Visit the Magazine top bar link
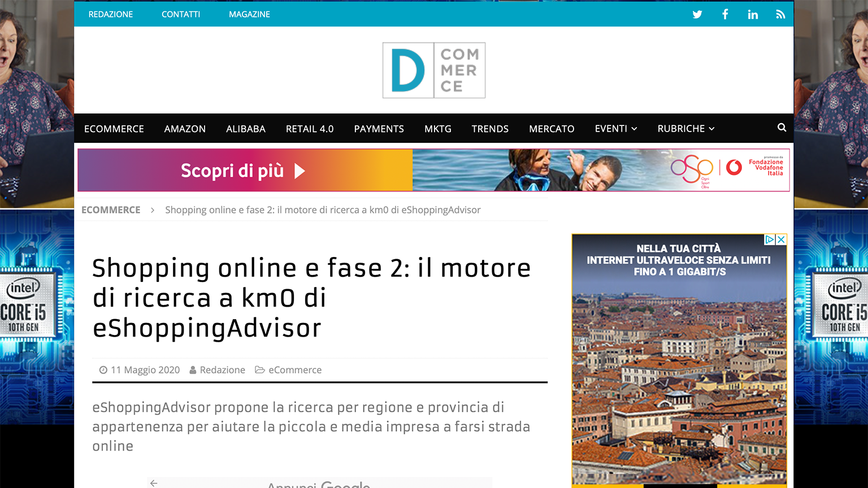The height and width of the screenshot is (488, 868). (x=249, y=14)
